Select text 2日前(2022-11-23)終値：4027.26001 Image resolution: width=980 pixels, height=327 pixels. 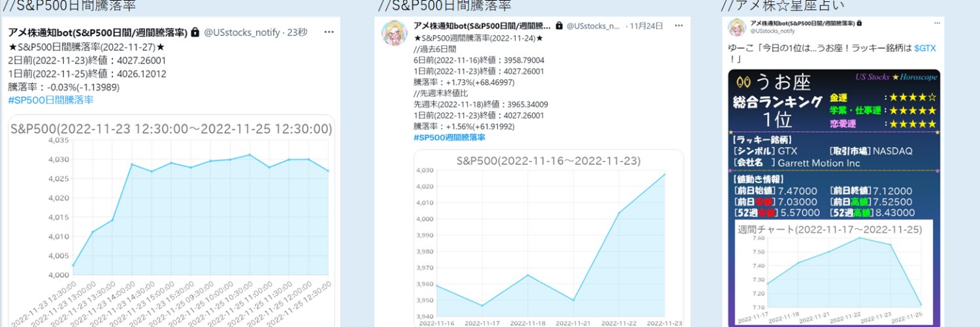point(87,61)
